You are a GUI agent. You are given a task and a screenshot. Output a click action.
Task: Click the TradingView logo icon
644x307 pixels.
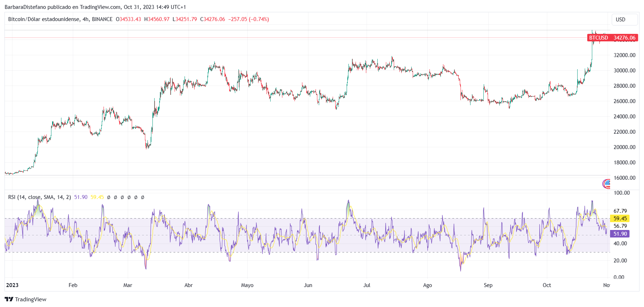point(9,299)
